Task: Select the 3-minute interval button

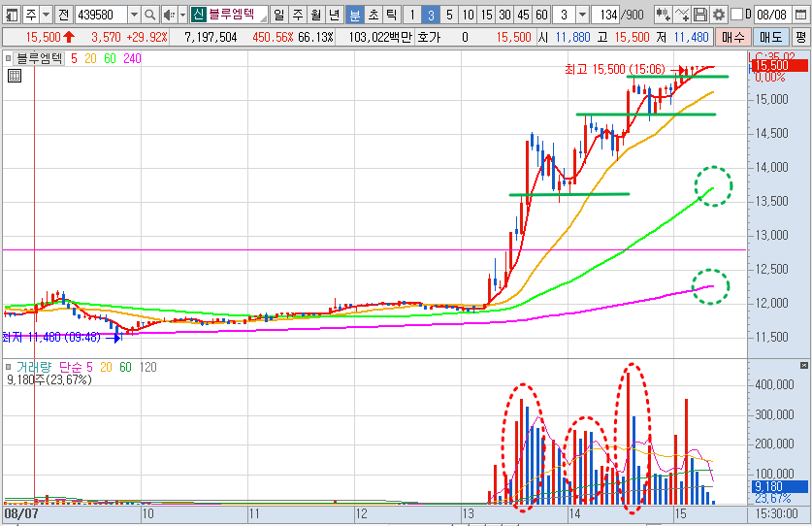Action: point(431,15)
